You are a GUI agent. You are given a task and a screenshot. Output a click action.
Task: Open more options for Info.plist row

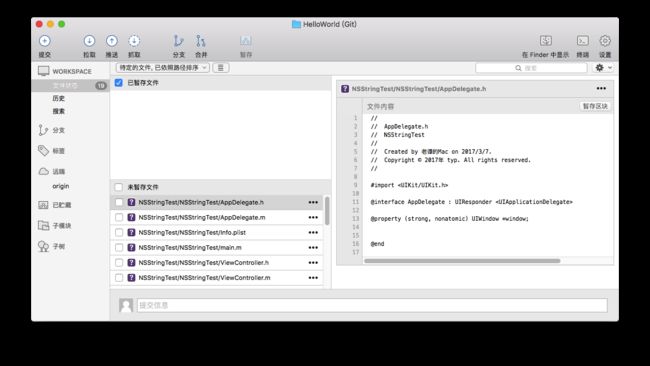313,233
